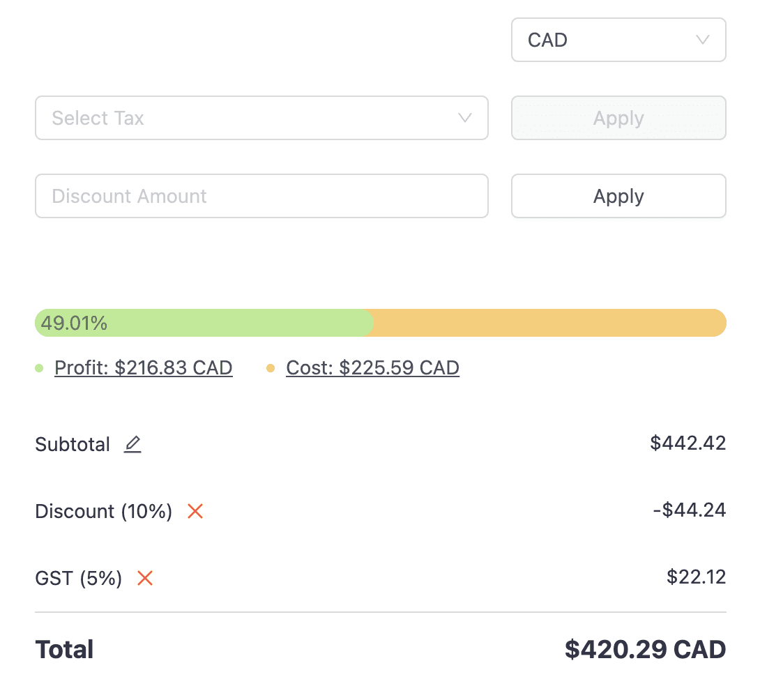Screen dimensions: 760x700
Task: Click the Apply button next to Select Tax
Action: (x=618, y=118)
